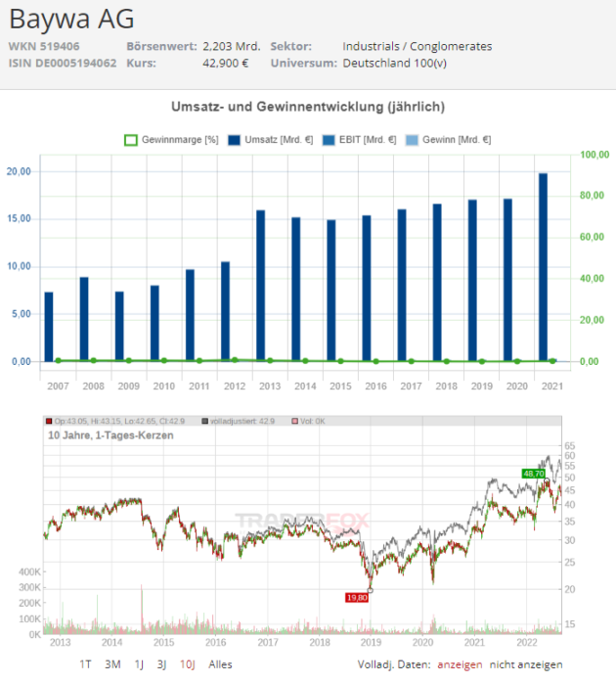This screenshot has height=684, width=616.
Task: Click the 2015 Umsatz bar
Action: (x=331, y=291)
